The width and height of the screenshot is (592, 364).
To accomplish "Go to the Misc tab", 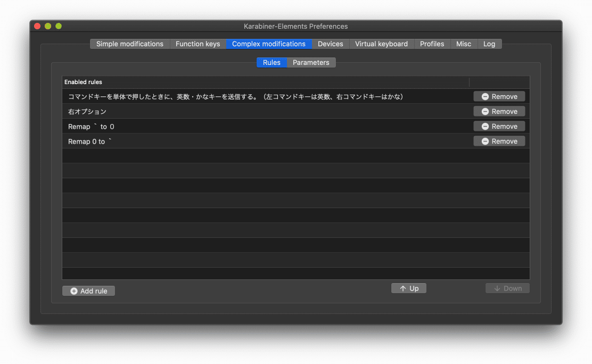I will click(464, 44).
